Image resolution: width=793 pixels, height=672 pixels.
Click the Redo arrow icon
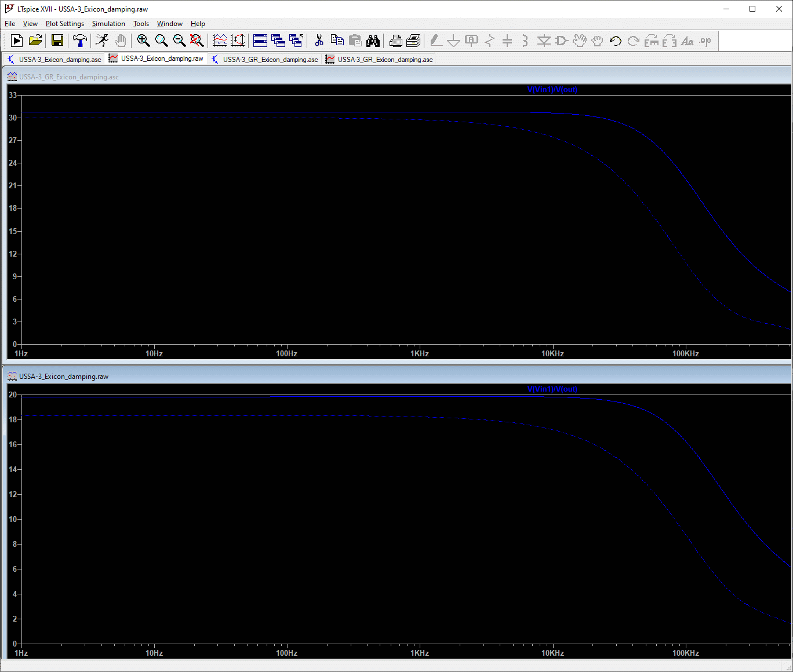point(634,41)
